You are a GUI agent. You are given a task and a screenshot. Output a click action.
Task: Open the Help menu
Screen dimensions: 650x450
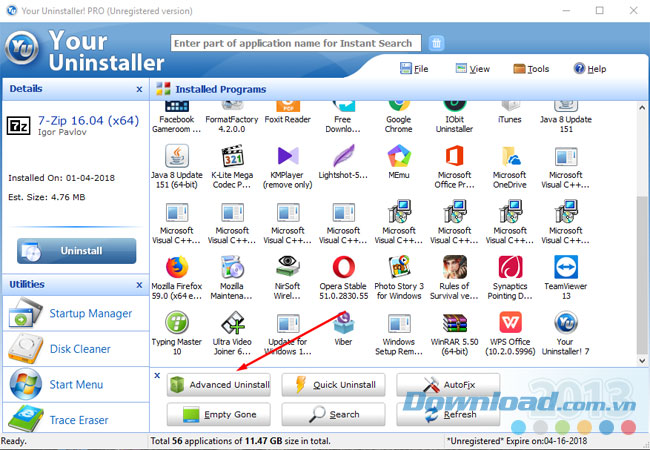point(590,69)
